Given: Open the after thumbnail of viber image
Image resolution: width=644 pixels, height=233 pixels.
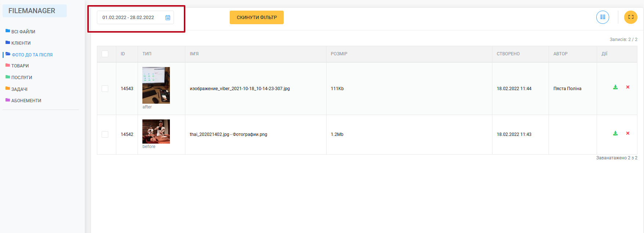Looking at the screenshot, I should pos(156,85).
